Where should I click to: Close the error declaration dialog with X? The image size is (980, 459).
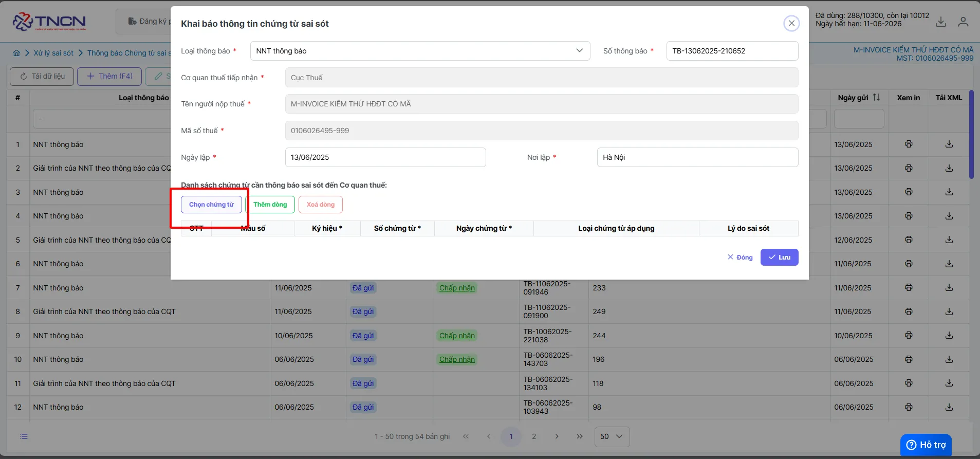point(791,23)
